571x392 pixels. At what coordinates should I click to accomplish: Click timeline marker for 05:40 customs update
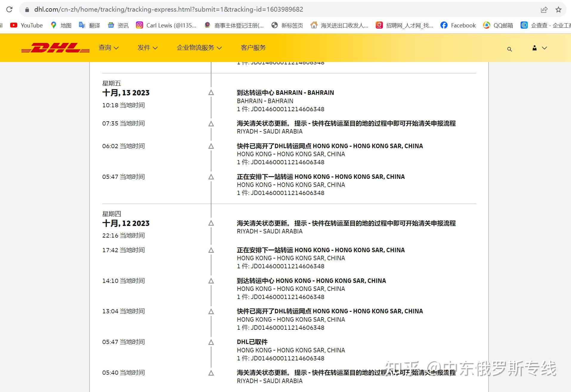[x=211, y=373]
